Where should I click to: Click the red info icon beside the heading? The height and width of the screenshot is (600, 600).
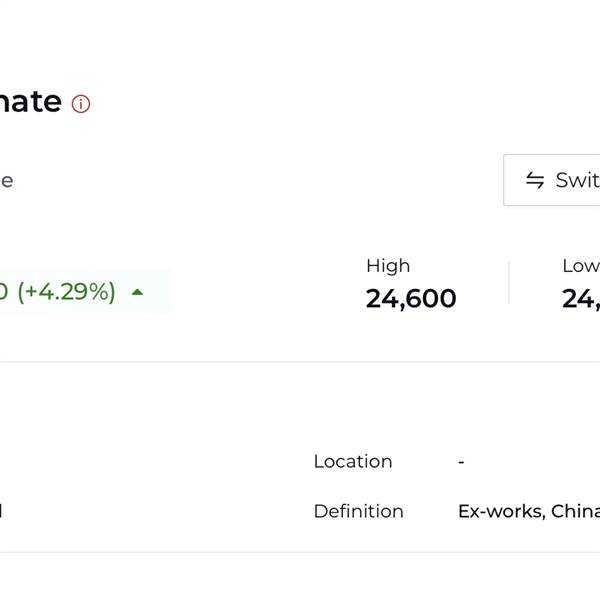point(81,104)
